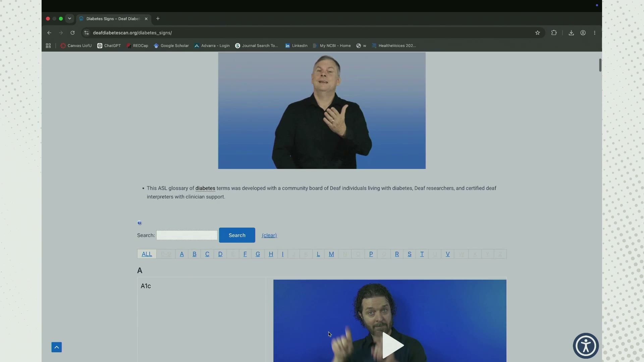Focus the glossary Search text box

pos(187,235)
